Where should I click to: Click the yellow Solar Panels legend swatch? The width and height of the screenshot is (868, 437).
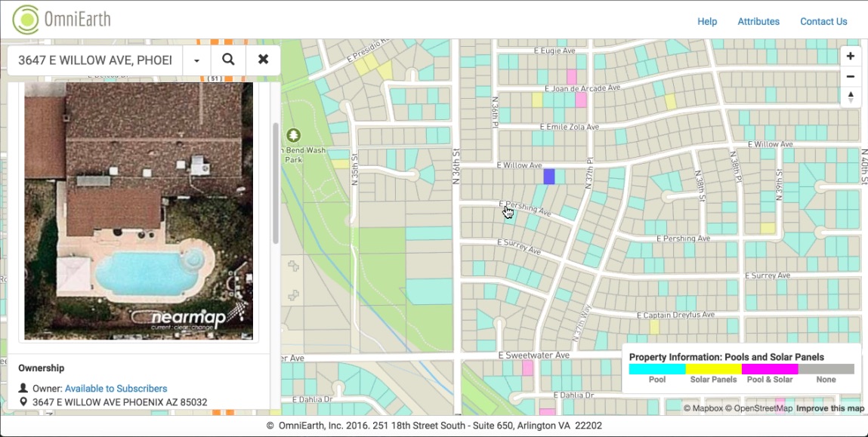[x=713, y=369]
